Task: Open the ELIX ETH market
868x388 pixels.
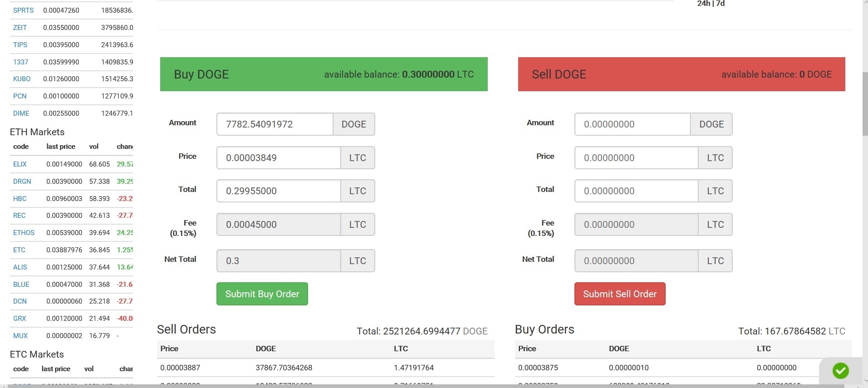Action: pyautogui.click(x=20, y=164)
